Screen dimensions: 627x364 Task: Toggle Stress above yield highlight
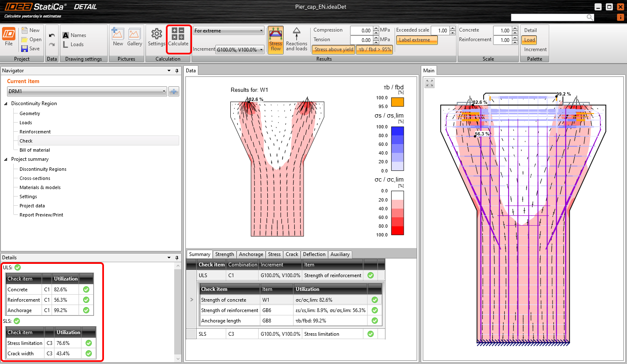[x=333, y=49]
